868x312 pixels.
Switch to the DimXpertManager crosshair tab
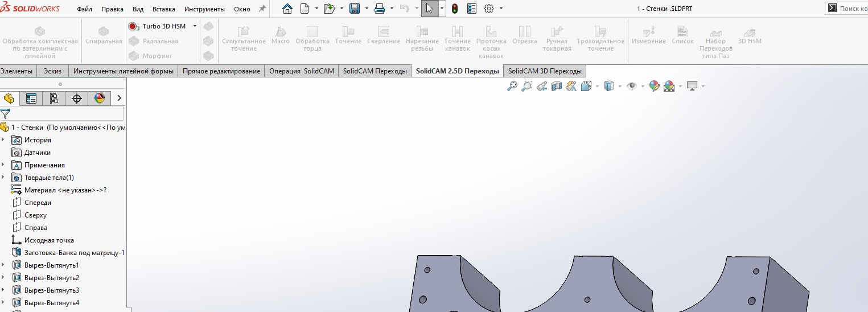tap(77, 98)
